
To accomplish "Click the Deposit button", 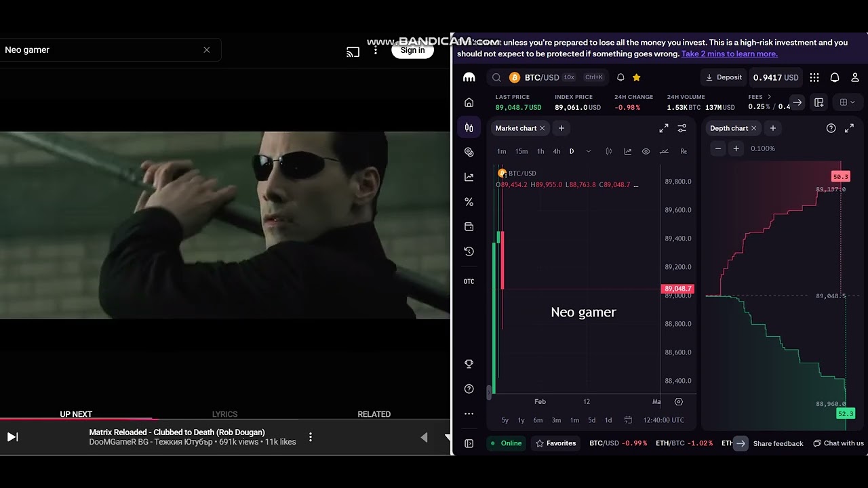I will pyautogui.click(x=724, y=77).
